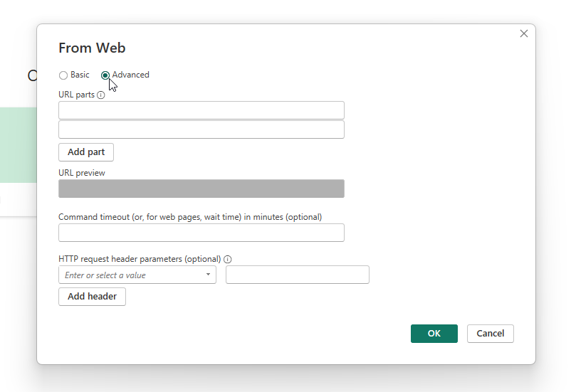
Task: Click the 'URL parts' label text
Action: (76, 95)
